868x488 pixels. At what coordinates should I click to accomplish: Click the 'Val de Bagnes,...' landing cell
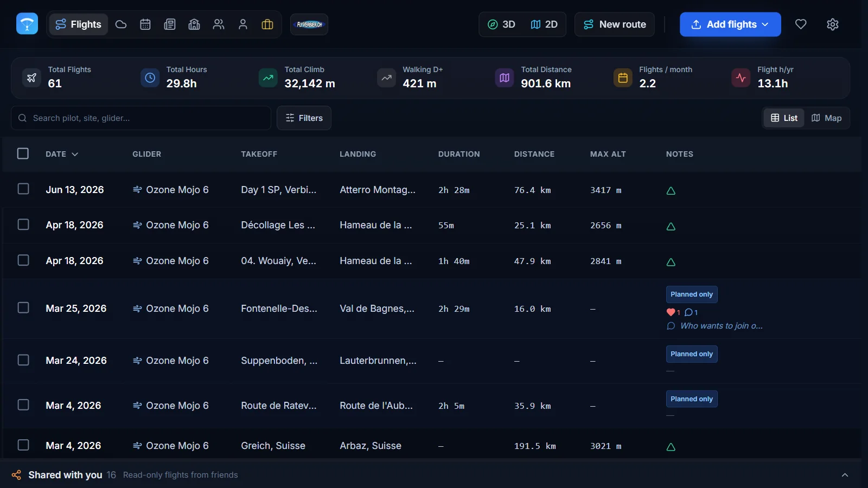tap(377, 309)
